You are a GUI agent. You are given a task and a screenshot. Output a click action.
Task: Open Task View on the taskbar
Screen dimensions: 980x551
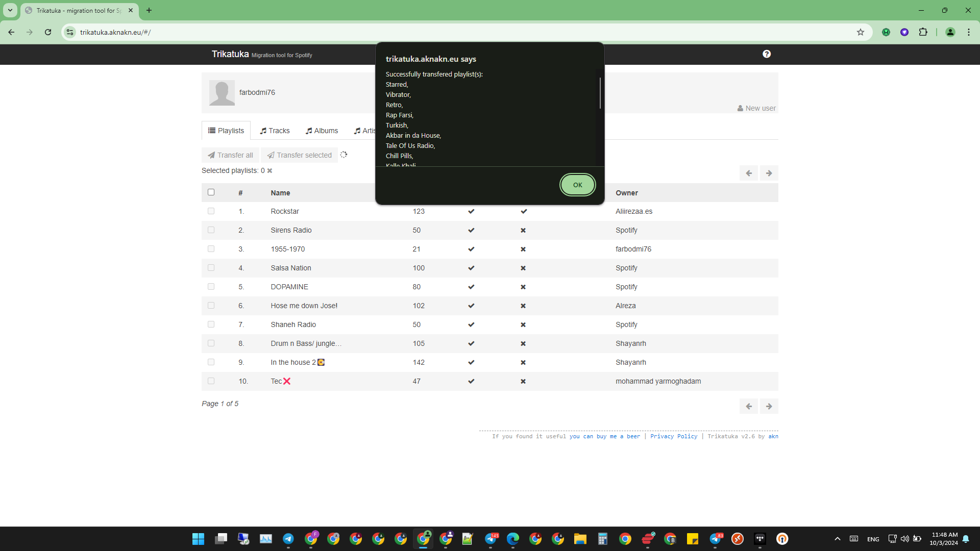[221, 539]
